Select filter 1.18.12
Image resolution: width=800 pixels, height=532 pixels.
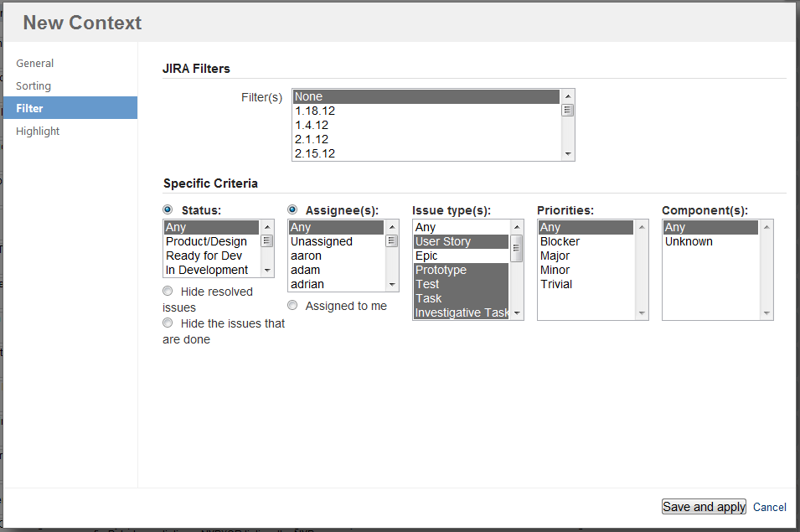[x=426, y=111]
